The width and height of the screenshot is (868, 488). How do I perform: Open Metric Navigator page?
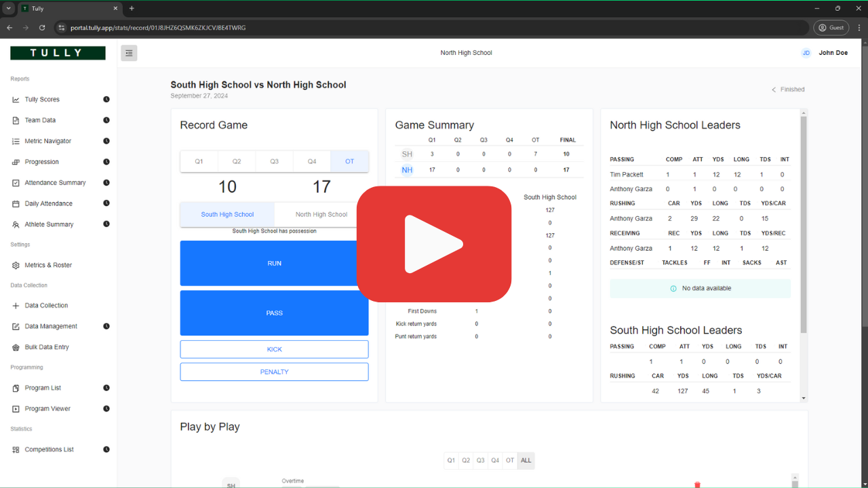(x=47, y=141)
